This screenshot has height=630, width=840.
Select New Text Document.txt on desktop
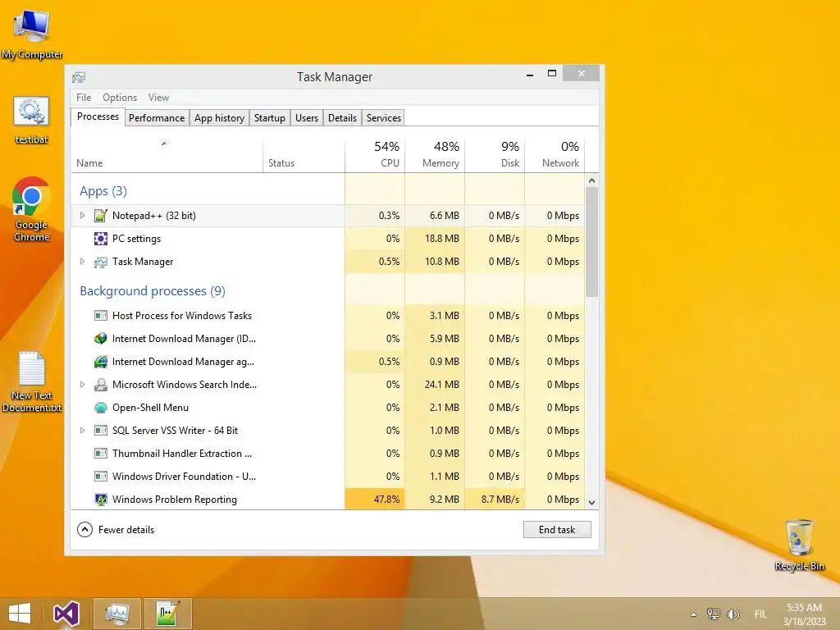click(x=32, y=381)
